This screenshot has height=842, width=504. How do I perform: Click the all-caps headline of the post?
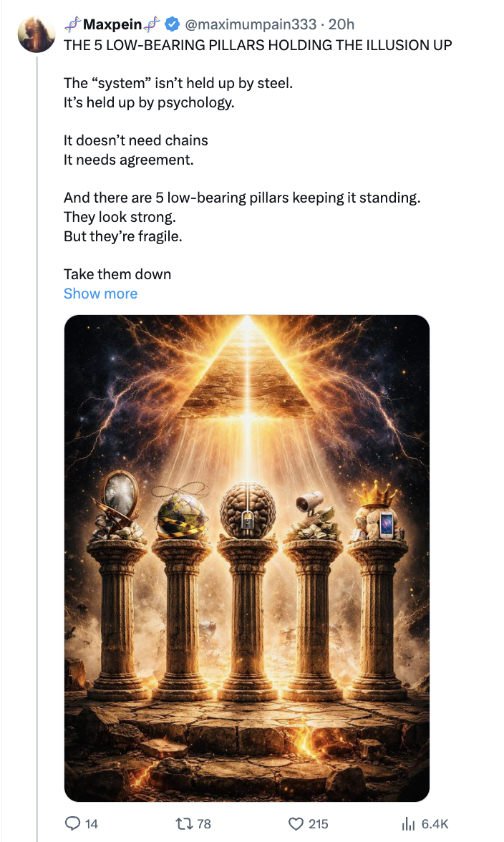pyautogui.click(x=258, y=44)
